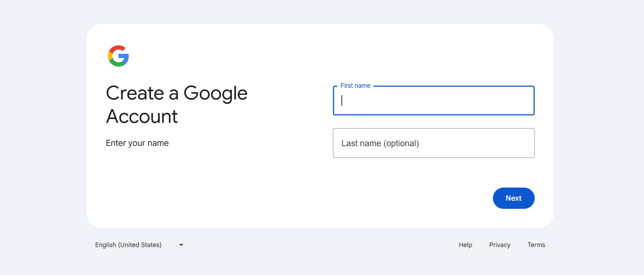
Task: Click the word "Create" in the heading
Action: [x=135, y=93]
